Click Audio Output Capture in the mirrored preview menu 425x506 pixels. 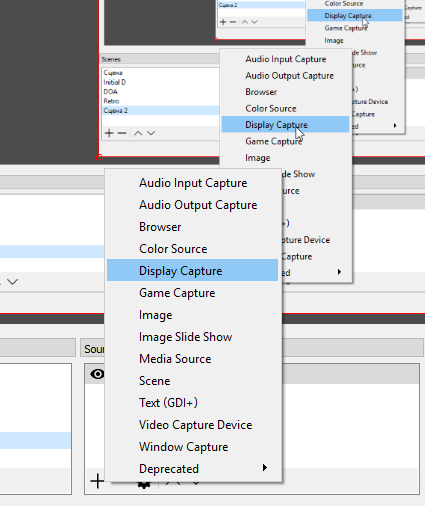coord(286,76)
